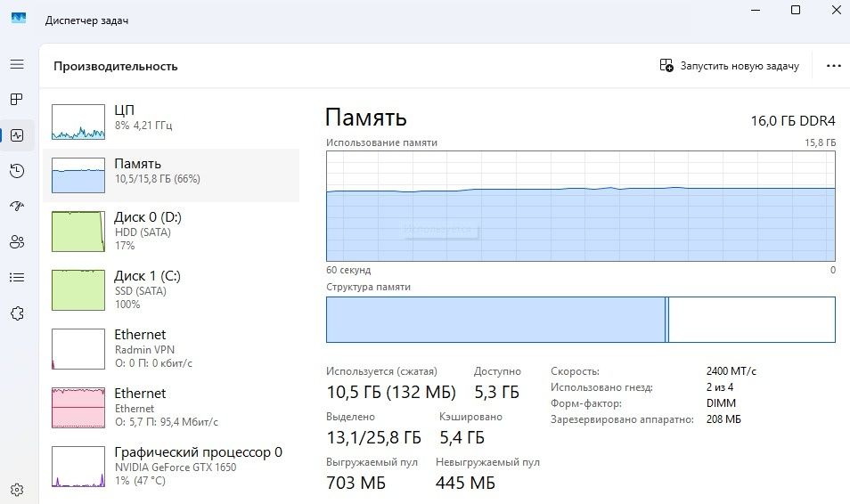Click the memory usage graph
Viewport: 850px width, 504px height.
click(x=581, y=206)
